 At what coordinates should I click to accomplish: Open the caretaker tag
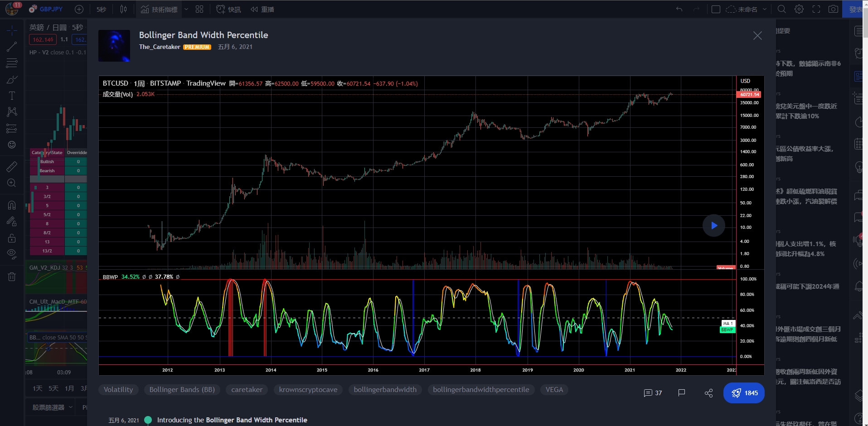coord(247,390)
